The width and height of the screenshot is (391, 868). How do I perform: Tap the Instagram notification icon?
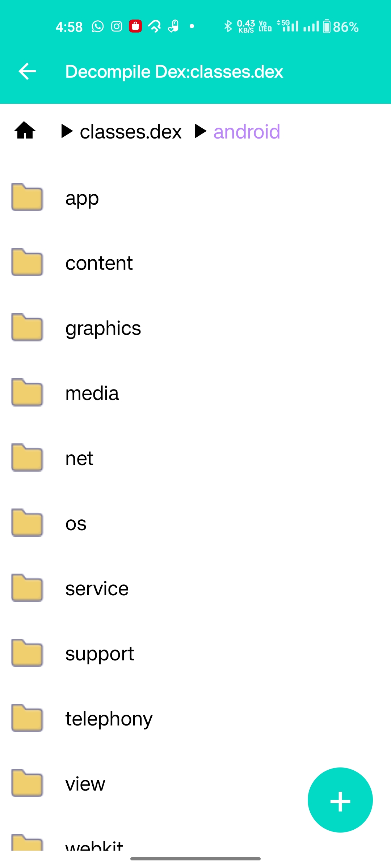pos(116,26)
